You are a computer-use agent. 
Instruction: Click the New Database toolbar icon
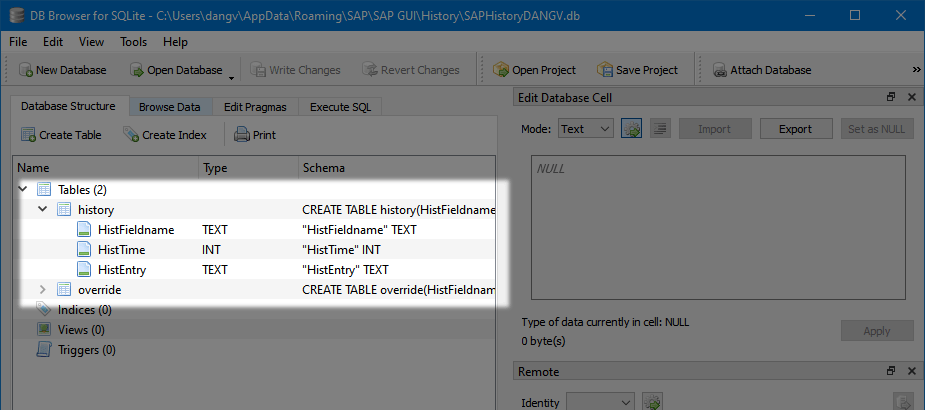25,70
